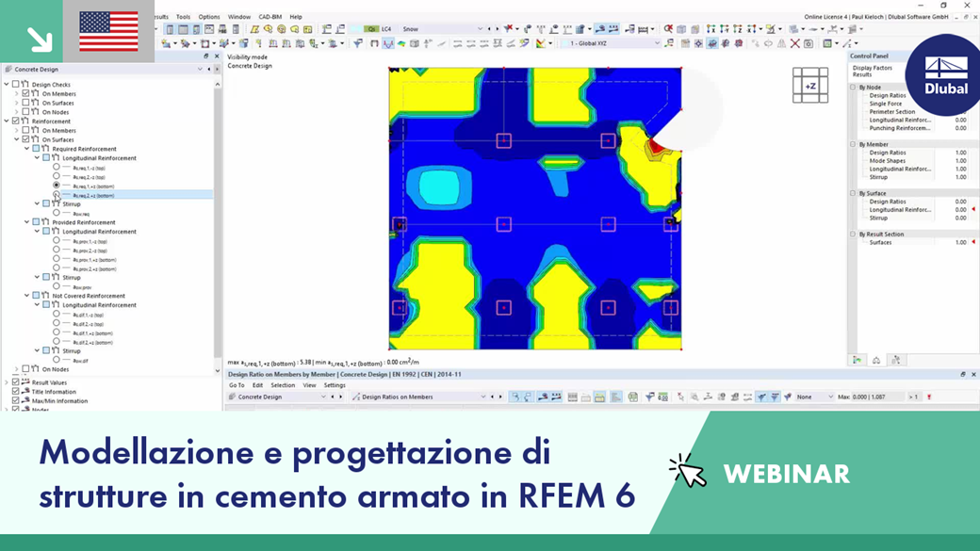This screenshot has width=980, height=551.
Task: Collapse the Provided Reinforcement tree node
Action: click(x=27, y=221)
